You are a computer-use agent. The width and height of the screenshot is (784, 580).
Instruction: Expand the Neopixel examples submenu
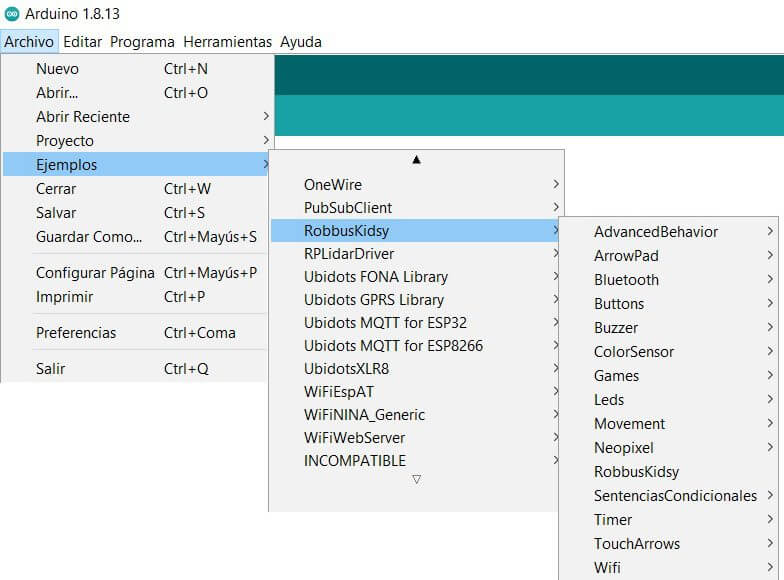624,448
